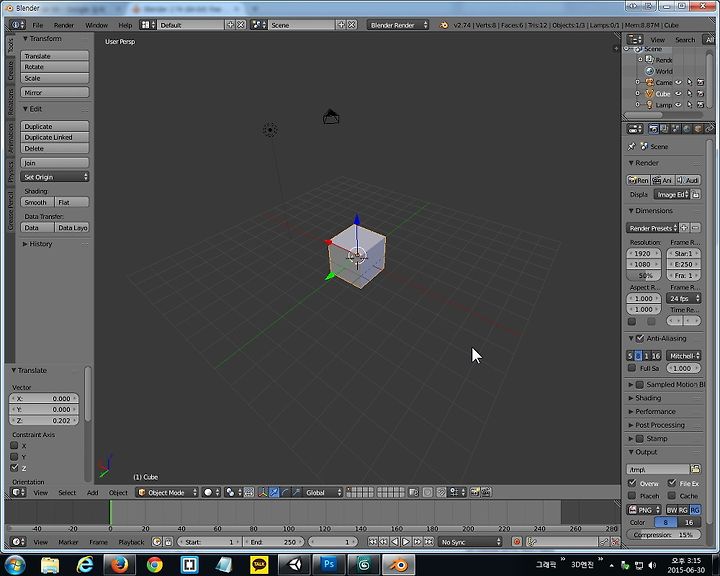
Task: Open the timeline editor type selector
Action: point(18,542)
